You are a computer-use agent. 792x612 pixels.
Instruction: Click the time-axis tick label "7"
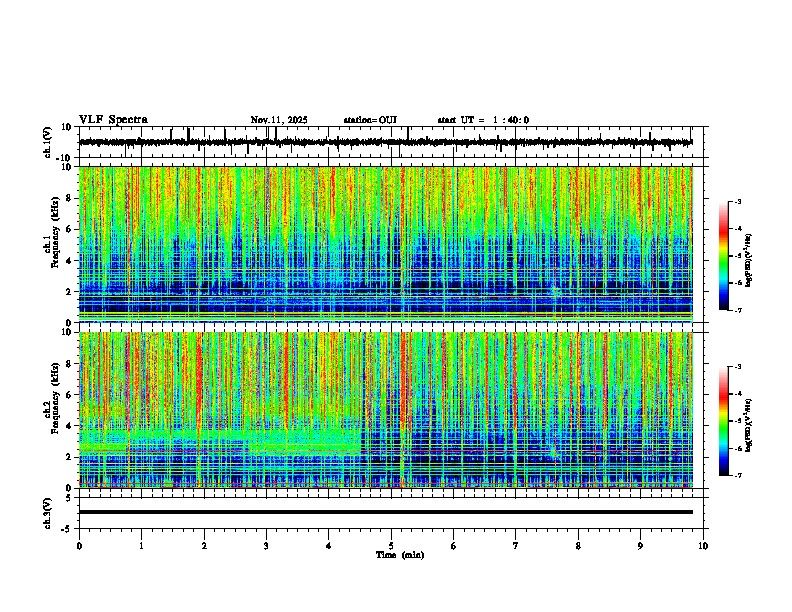click(516, 546)
